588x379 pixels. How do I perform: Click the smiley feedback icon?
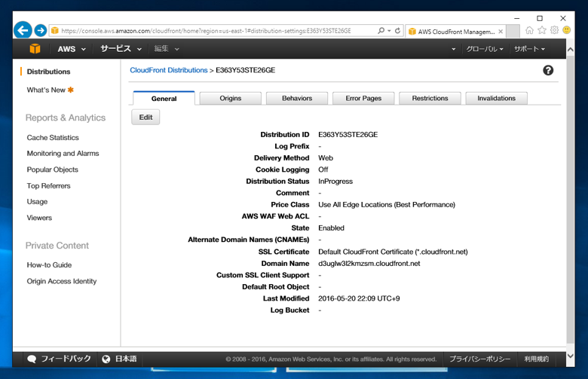567,30
